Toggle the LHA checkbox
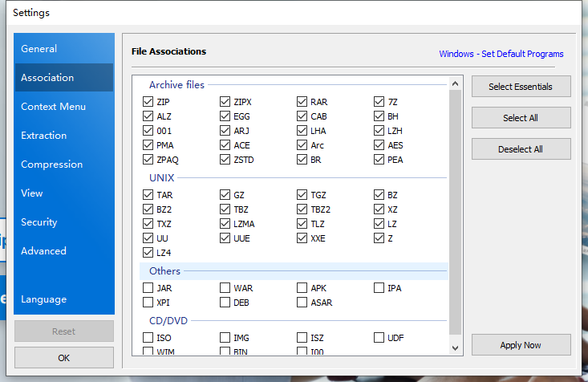The height and width of the screenshot is (382, 588). pyautogui.click(x=302, y=131)
